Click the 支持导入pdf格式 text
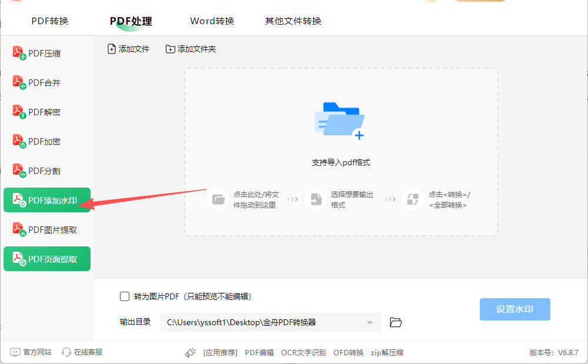The height and width of the screenshot is (364, 588). coord(341,163)
